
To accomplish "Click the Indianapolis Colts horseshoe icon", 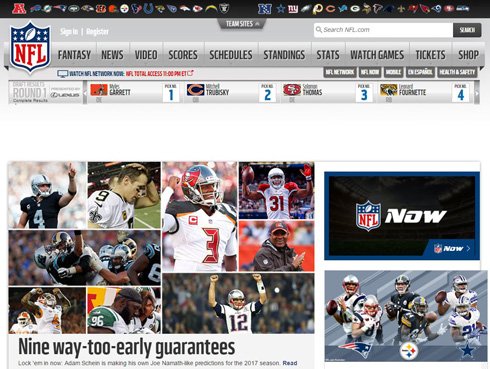I will (x=149, y=8).
